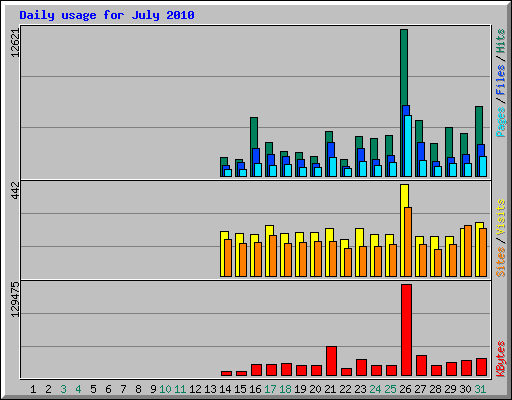Click the red KBytes bar for day 21
Screen dimensions: 512x400
[331, 361]
